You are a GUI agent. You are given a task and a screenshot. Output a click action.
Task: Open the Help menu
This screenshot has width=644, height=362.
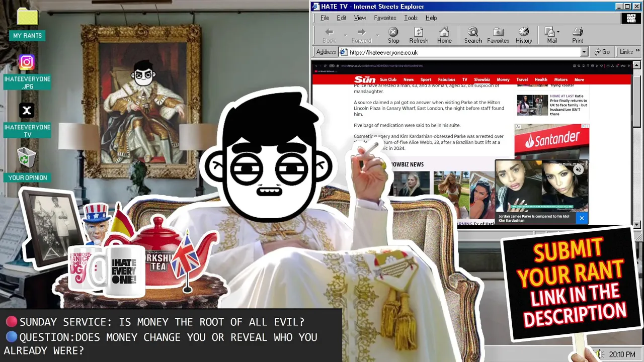point(431,18)
